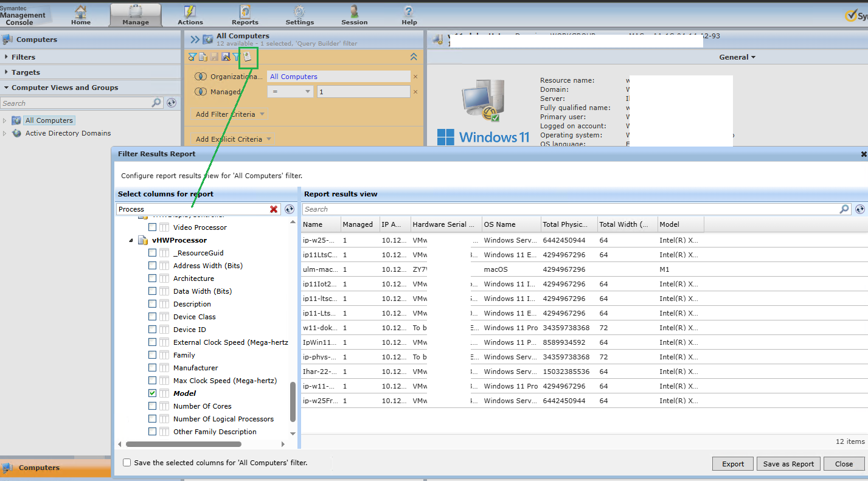The image size is (868, 481).
Task: Enable Save the selected columns checkbox
Action: coord(127,463)
